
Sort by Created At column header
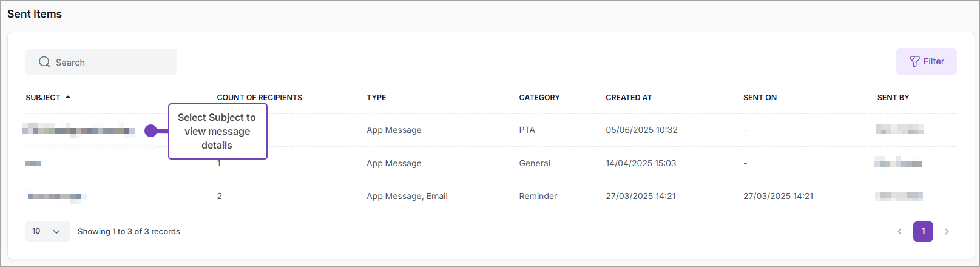pos(628,98)
